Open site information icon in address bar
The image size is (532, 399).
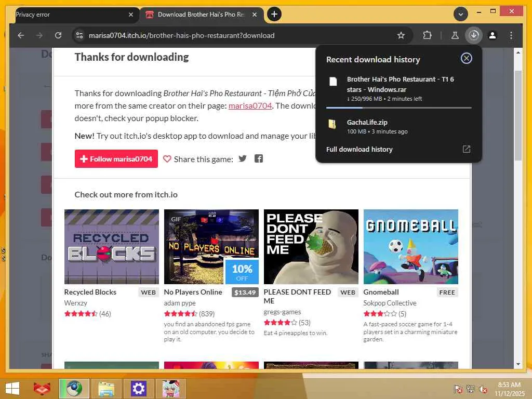pos(79,35)
